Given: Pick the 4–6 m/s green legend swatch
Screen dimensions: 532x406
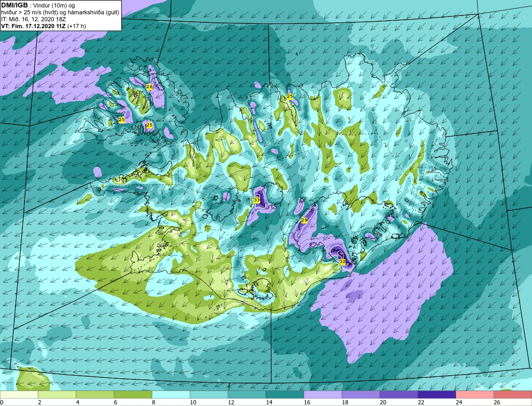Looking at the screenshot, I should tap(95, 395).
